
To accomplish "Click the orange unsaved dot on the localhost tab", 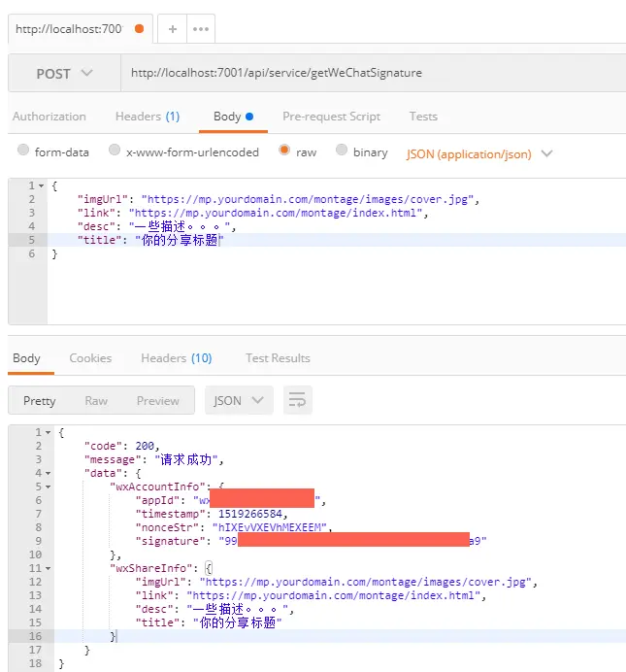I will coord(139,29).
